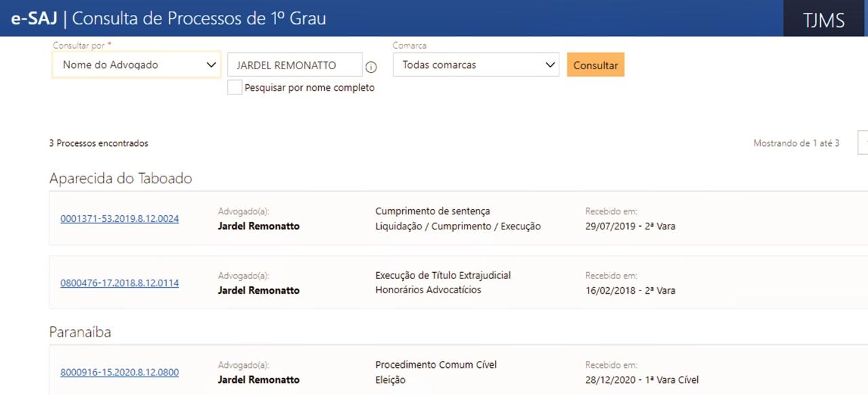Image resolution: width=868 pixels, height=395 pixels.
Task: Select the 'Paranaíba' section heading
Action: (x=80, y=332)
